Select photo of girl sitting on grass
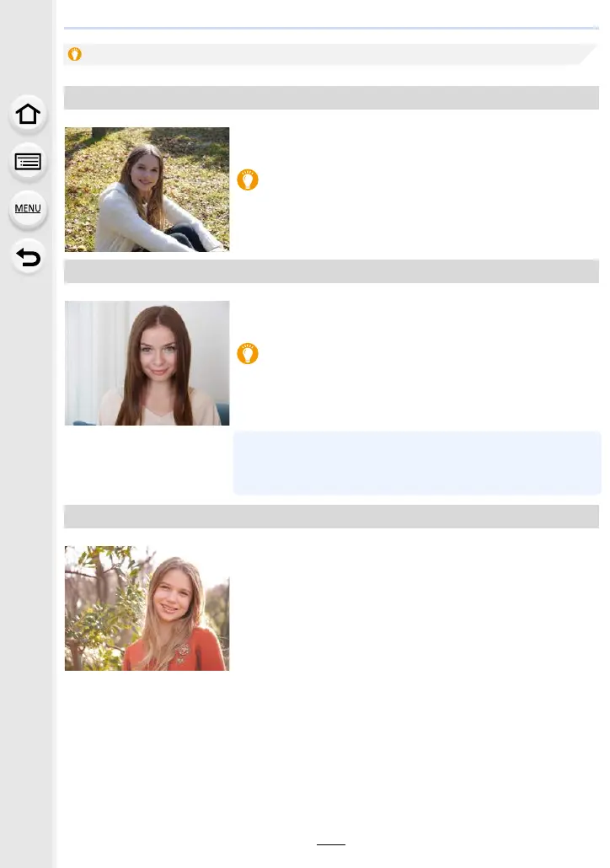The width and height of the screenshot is (610, 868). (x=147, y=190)
